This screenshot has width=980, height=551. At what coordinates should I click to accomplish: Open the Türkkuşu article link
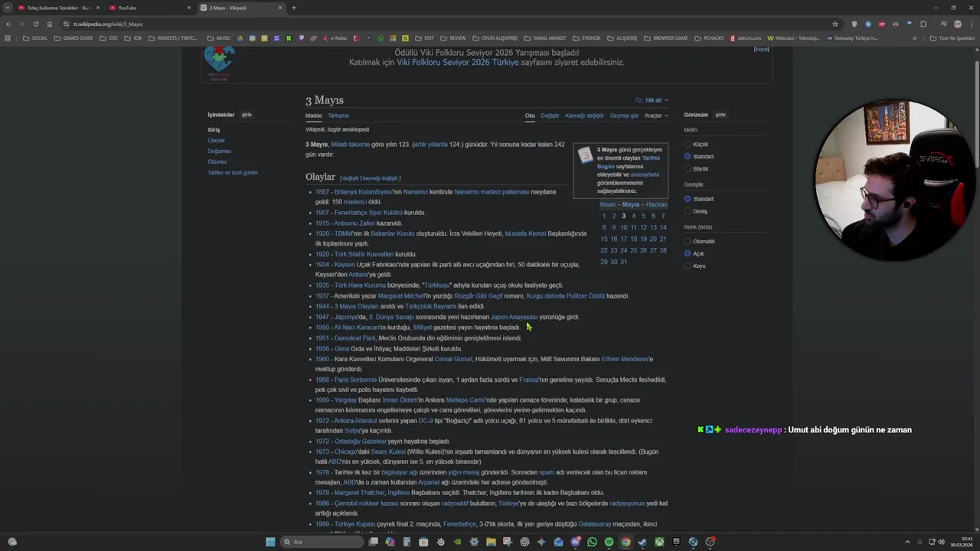[437, 285]
